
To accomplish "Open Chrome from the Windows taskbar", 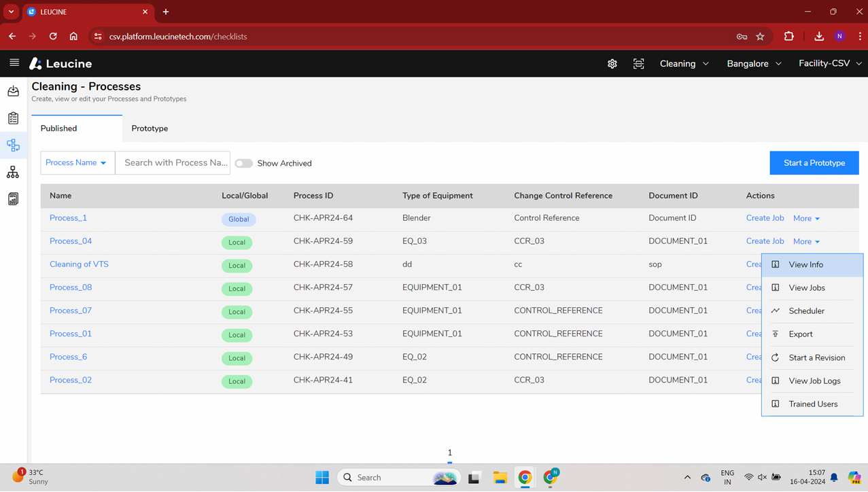I will coord(525,477).
